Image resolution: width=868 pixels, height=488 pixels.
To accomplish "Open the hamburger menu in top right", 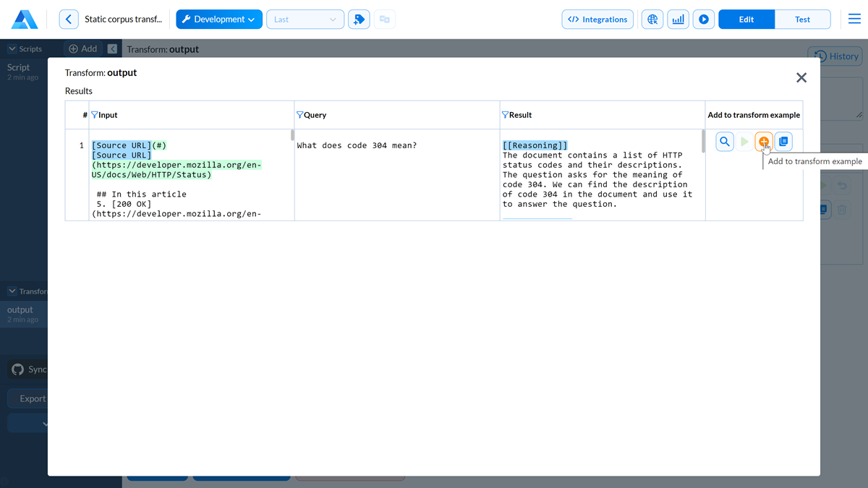I will point(854,20).
